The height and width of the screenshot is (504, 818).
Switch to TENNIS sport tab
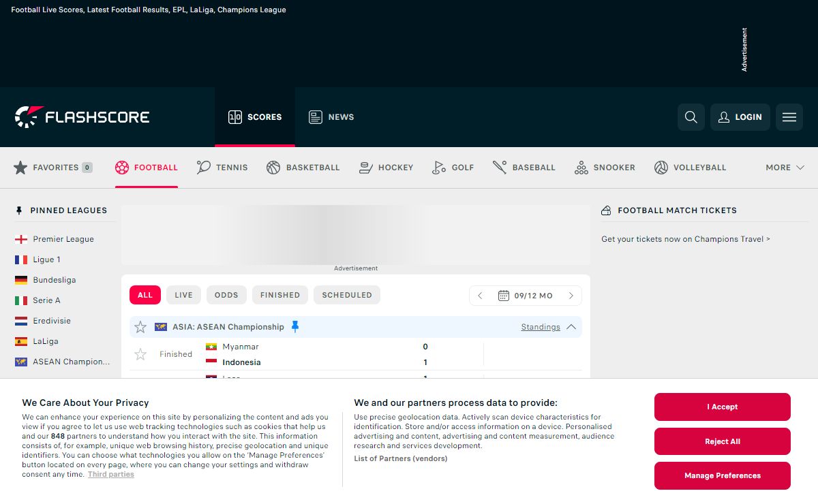coord(222,168)
